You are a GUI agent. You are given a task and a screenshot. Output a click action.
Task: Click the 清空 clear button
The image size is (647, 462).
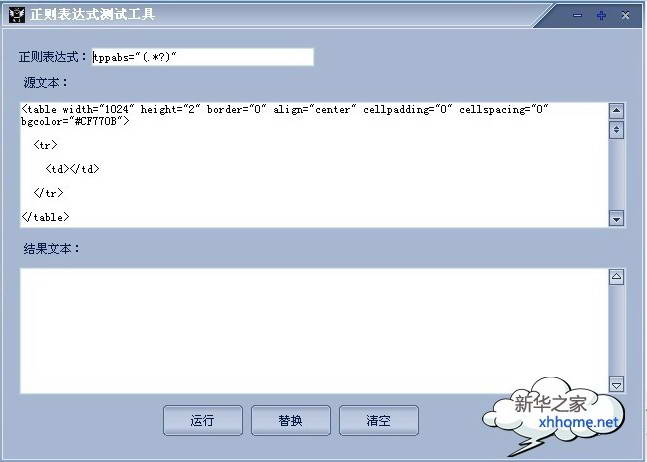click(x=379, y=420)
